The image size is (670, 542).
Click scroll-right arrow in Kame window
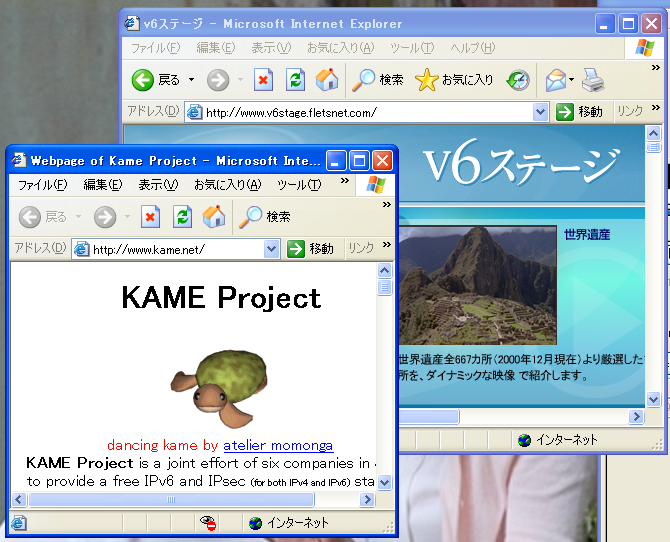click(x=367, y=499)
